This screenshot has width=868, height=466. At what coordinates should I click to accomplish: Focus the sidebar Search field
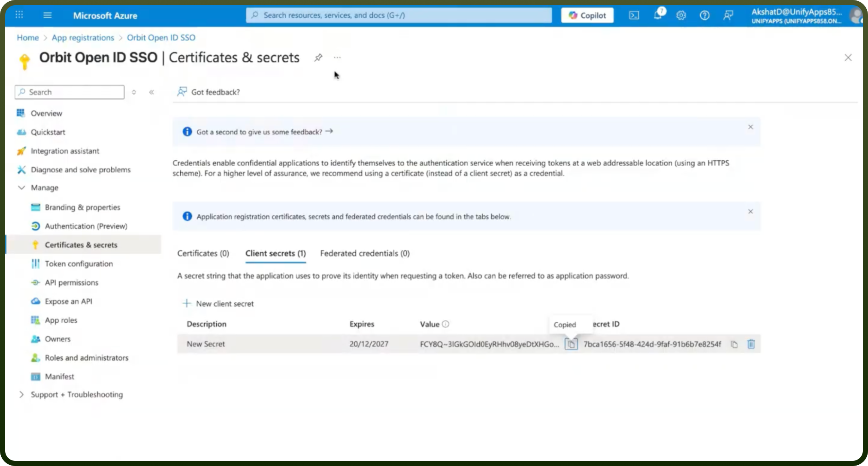pos(70,92)
